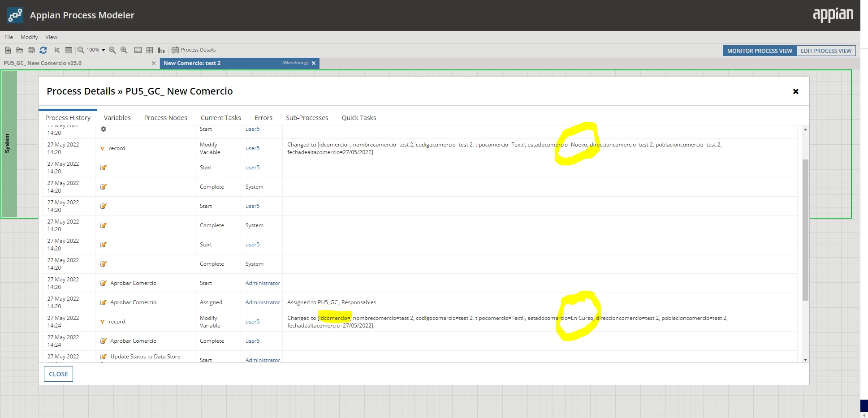Open Administrator link in Aprobar Comercio Start row
This screenshot has width=868, height=418.
pos(263,283)
